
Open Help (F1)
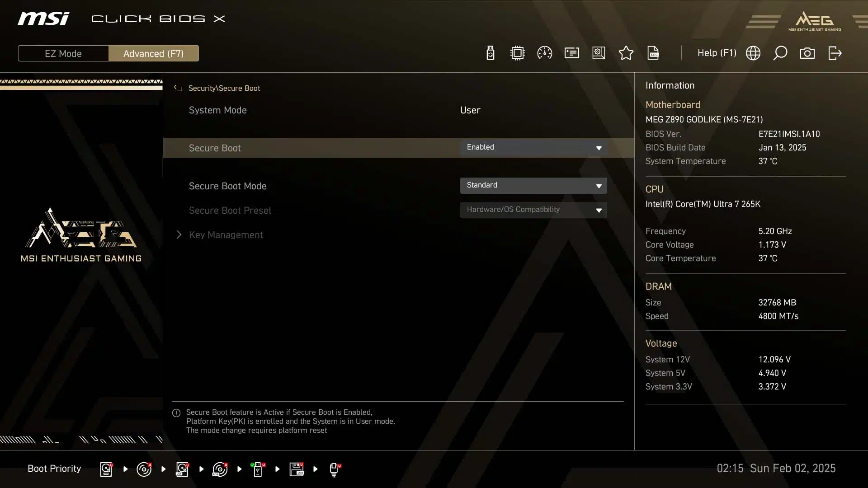(x=717, y=53)
